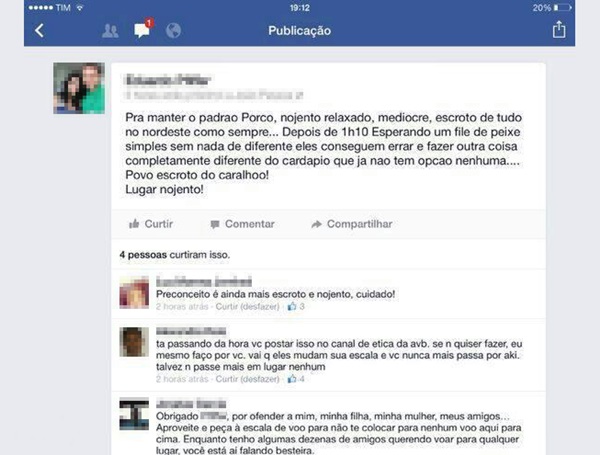Click the Comentar button under the post

(x=242, y=224)
